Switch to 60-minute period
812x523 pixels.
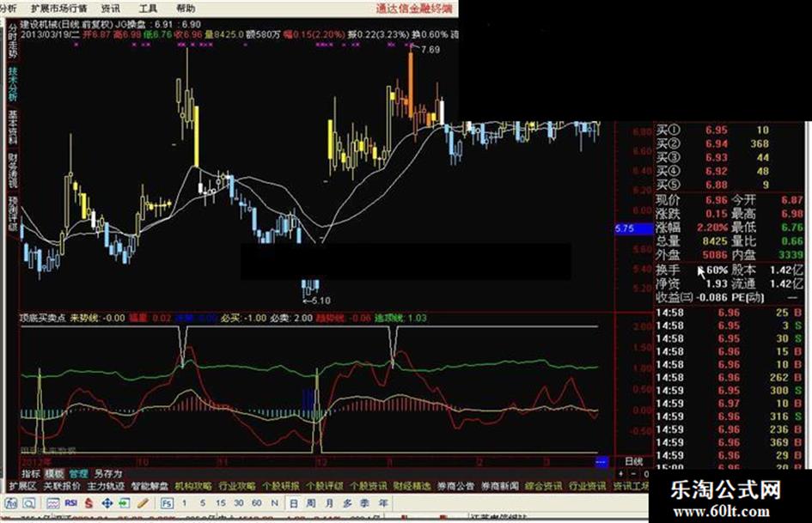coord(256,502)
